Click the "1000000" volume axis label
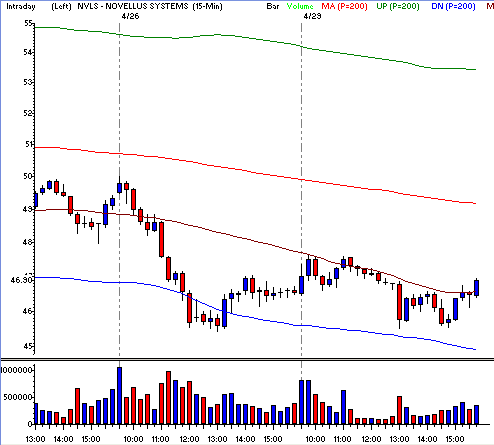This screenshot has width=494, height=445. coord(17,370)
